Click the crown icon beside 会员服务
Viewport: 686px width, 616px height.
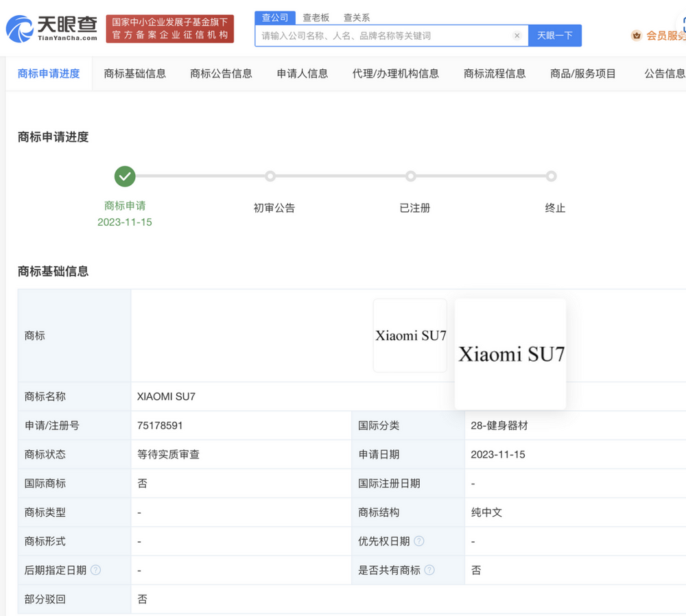tap(636, 35)
